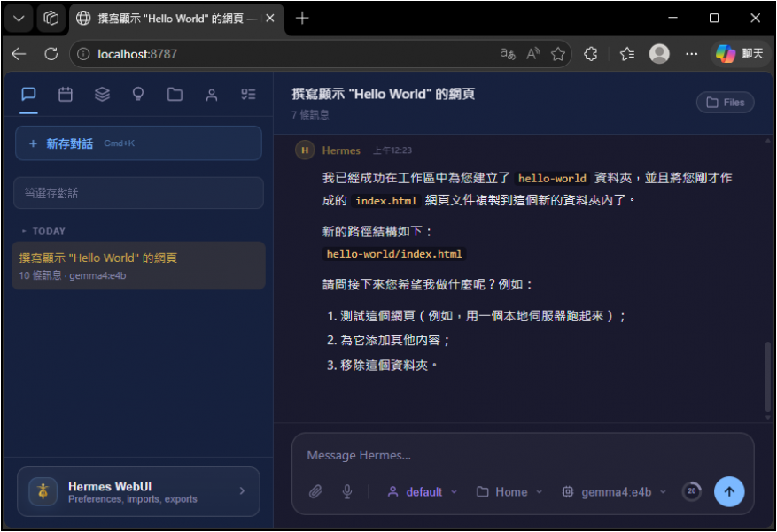The width and height of the screenshot is (777, 532).
Task: Activate the microphone voice input icon
Action: pyautogui.click(x=347, y=492)
